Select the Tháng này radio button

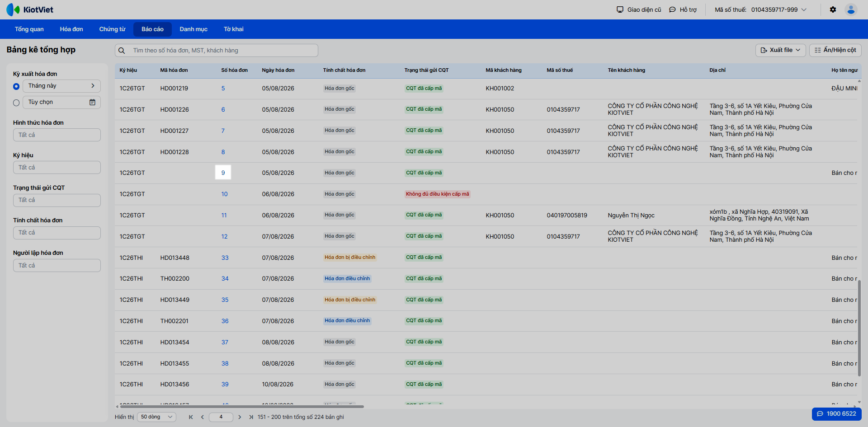16,86
